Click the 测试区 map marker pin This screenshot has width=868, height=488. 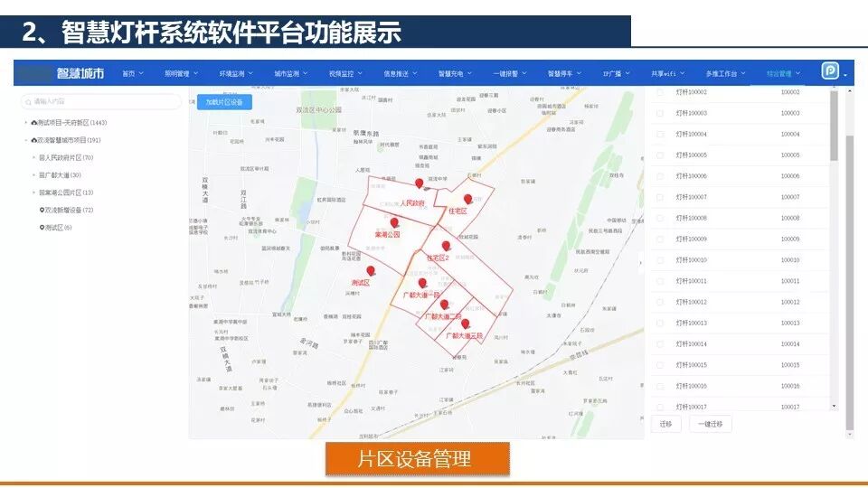371,270
